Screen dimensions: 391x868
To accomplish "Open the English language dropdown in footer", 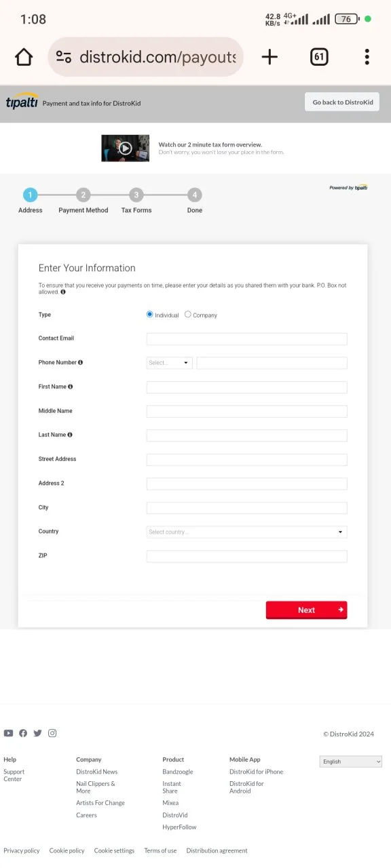I will [351, 762].
